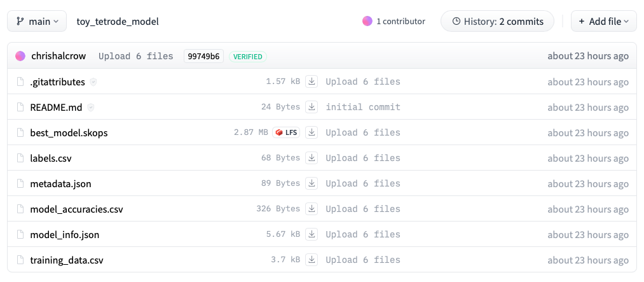This screenshot has height=282, width=644.
Task: Download metadata.json via download icon
Action: pyautogui.click(x=312, y=183)
